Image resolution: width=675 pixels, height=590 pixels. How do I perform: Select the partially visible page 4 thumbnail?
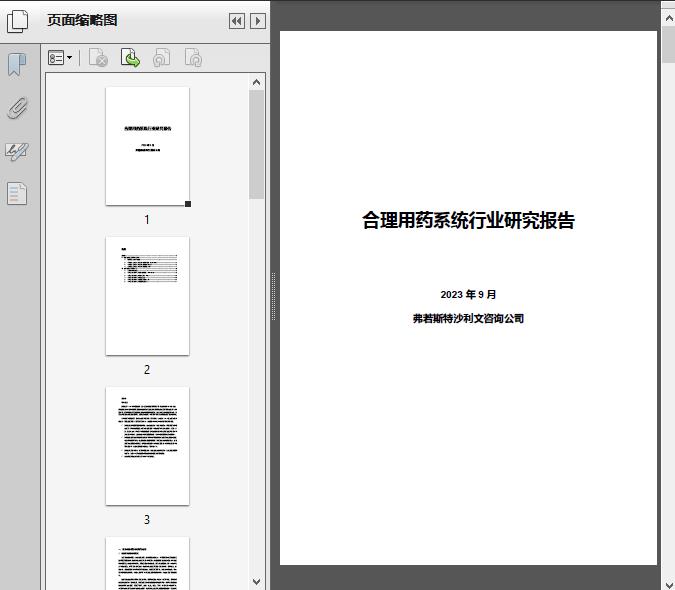coord(147,563)
